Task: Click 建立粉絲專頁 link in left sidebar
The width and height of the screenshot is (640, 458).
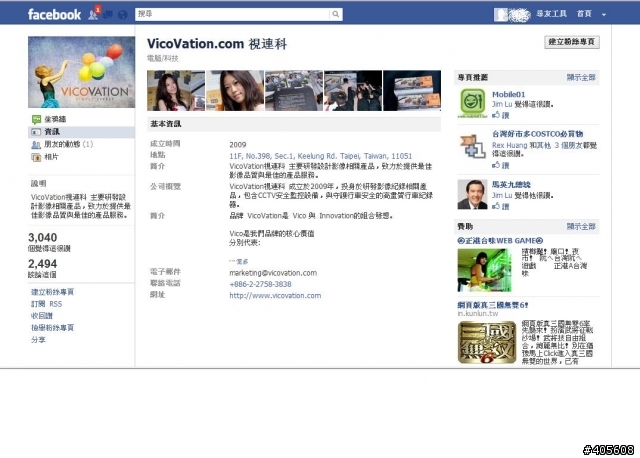Action: point(52,292)
